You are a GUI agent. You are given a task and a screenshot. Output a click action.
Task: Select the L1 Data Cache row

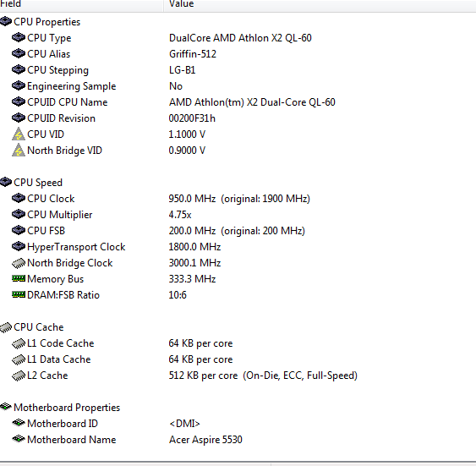tap(238, 359)
